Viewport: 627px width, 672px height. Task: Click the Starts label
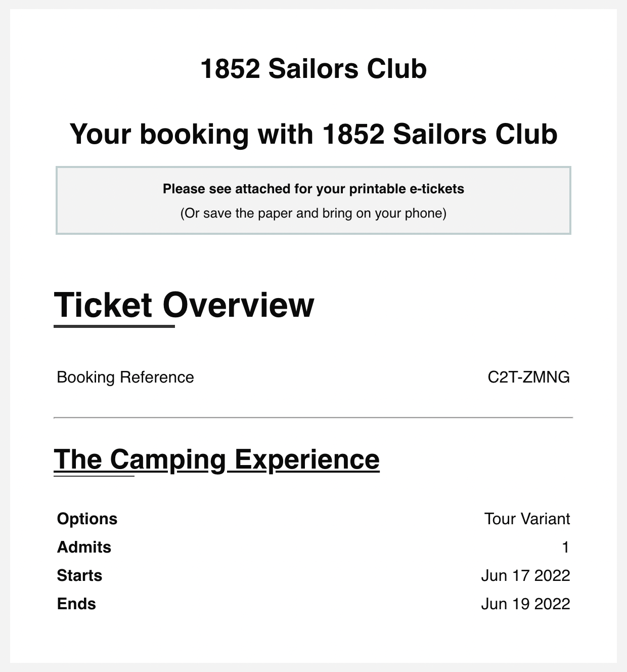[x=79, y=575]
